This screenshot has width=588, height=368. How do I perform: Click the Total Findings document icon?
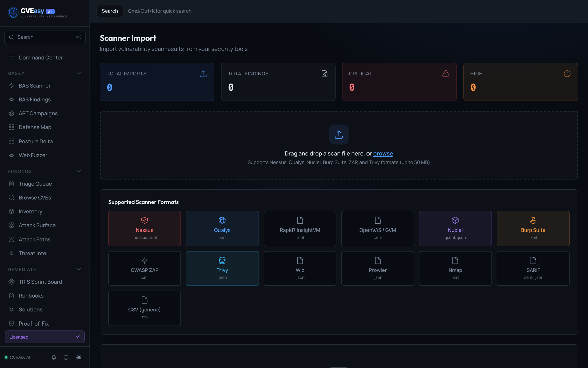324,74
